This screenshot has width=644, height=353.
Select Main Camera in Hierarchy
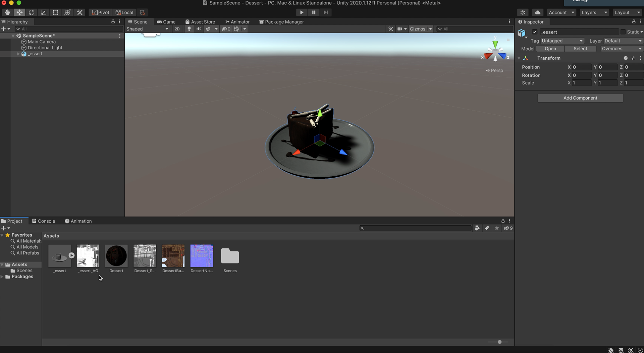[x=42, y=42]
